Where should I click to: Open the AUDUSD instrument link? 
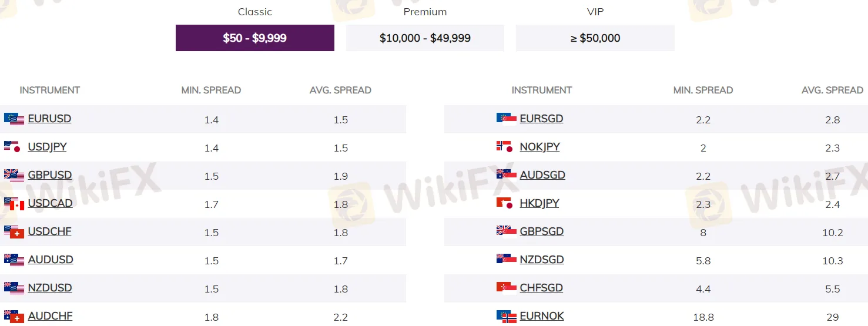click(x=51, y=260)
